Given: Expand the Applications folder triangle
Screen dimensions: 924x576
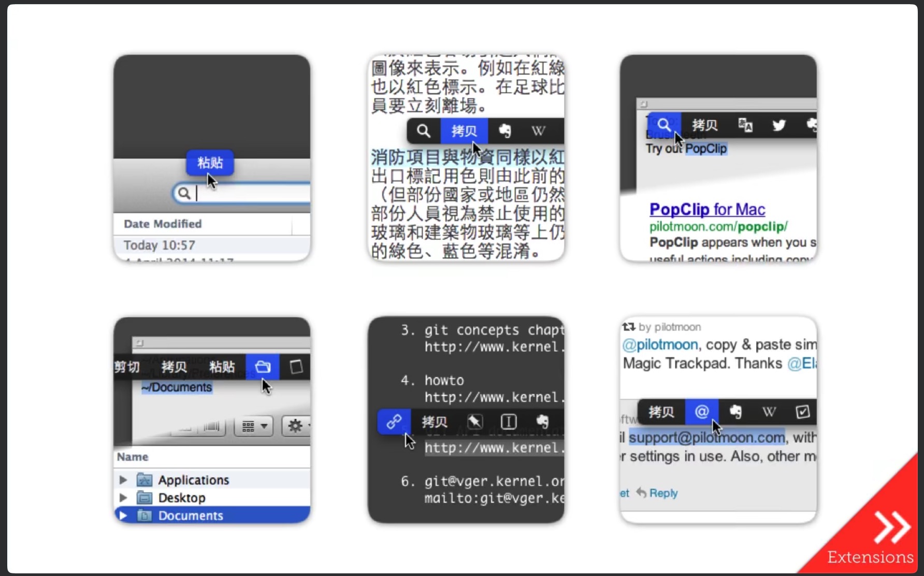Looking at the screenshot, I should 123,480.
